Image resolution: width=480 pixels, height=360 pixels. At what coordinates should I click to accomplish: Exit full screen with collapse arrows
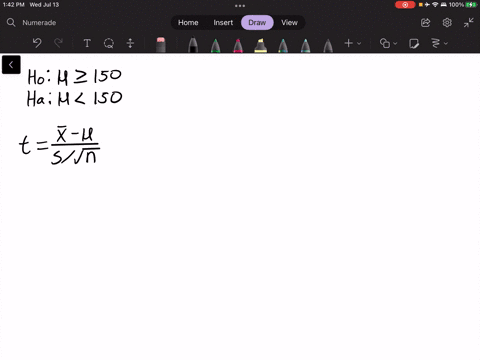point(469,23)
